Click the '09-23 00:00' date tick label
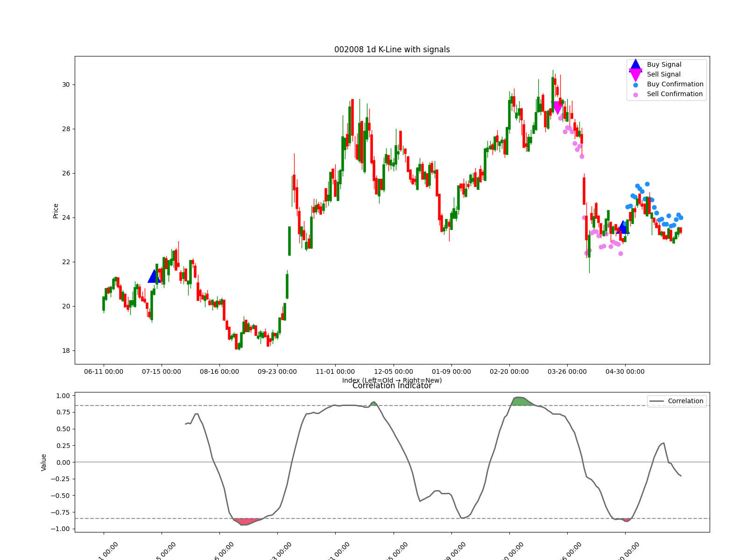The image size is (747, 560). (x=277, y=371)
